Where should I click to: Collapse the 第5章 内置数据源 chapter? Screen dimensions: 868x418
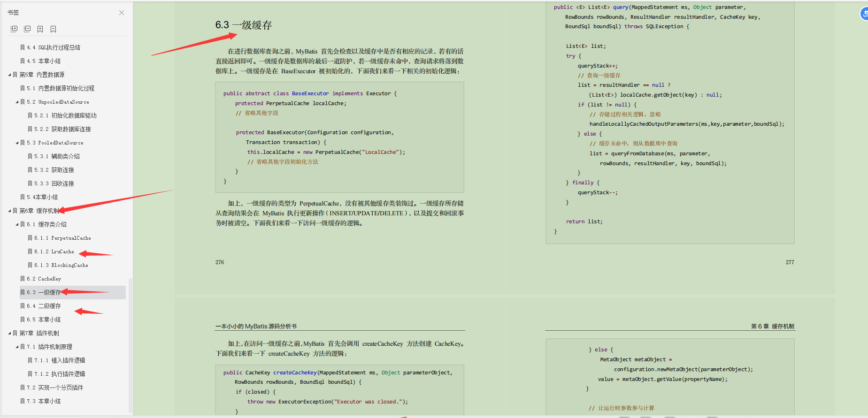point(9,75)
